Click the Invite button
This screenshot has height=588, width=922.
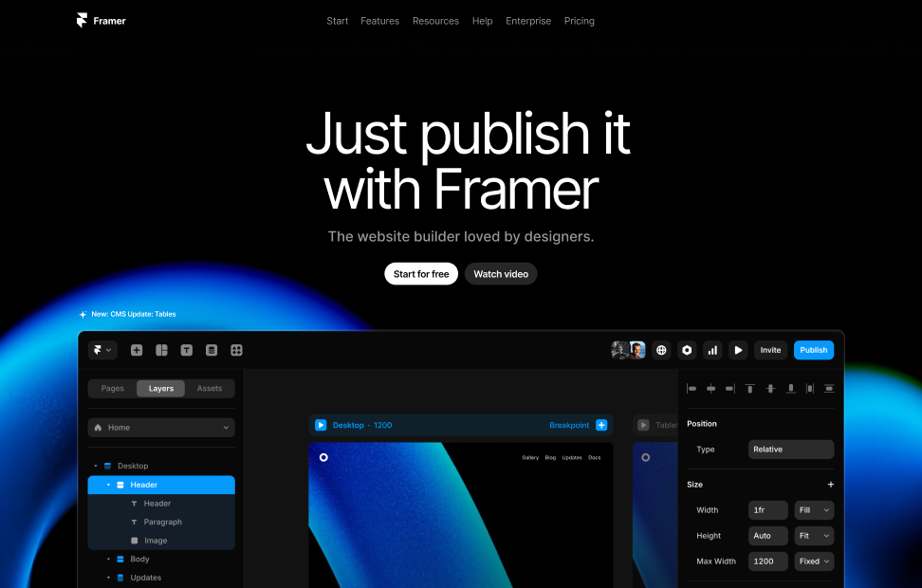point(770,350)
